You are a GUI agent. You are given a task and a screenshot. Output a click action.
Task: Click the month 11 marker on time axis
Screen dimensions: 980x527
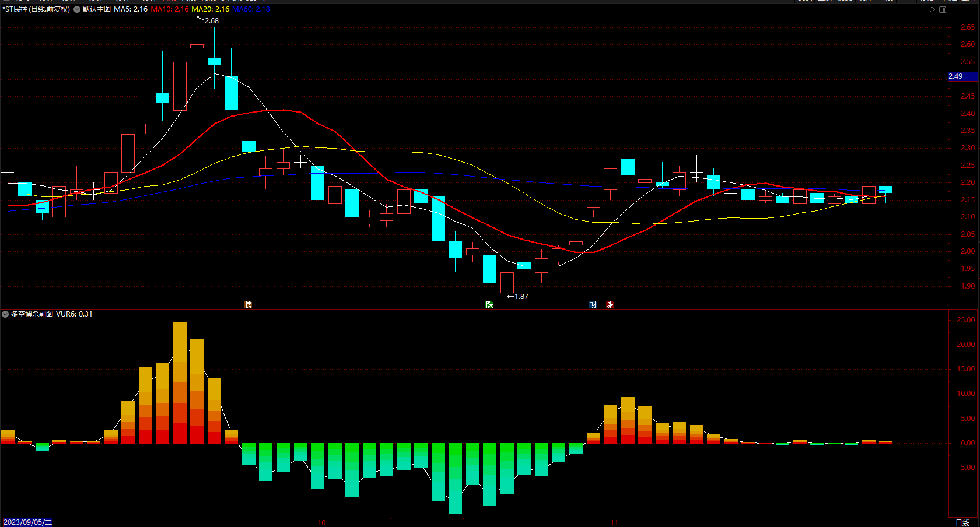click(614, 523)
